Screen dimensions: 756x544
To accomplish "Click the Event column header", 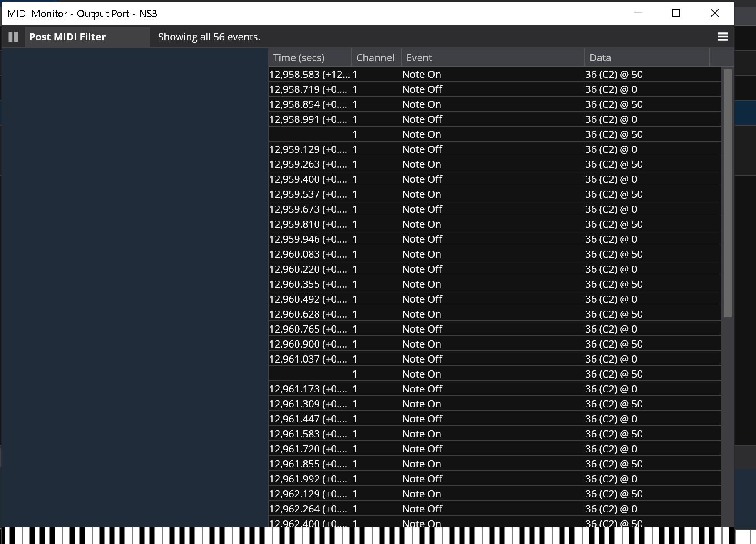I will click(x=492, y=57).
